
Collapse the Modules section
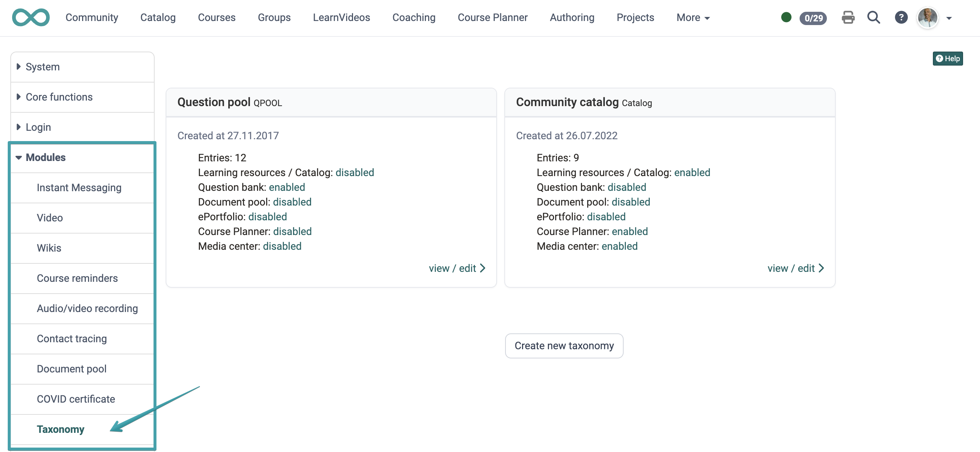click(82, 157)
